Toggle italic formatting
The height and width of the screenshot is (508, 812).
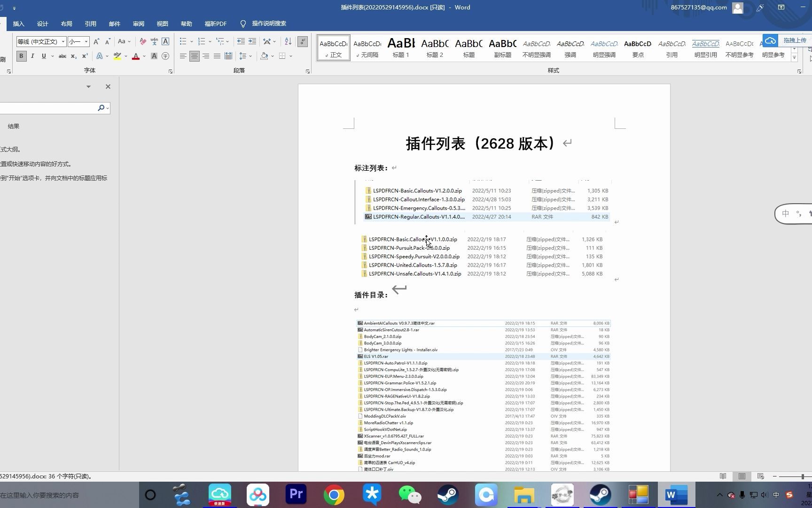click(x=32, y=56)
